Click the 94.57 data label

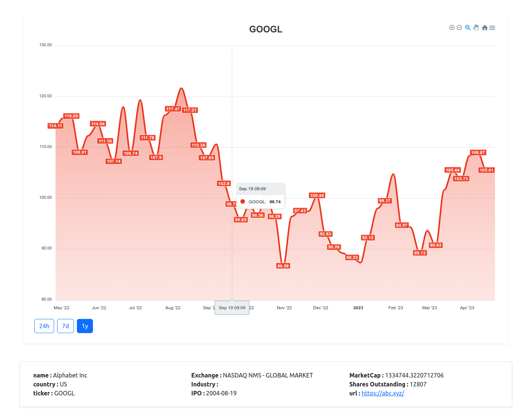pyautogui.click(x=402, y=225)
